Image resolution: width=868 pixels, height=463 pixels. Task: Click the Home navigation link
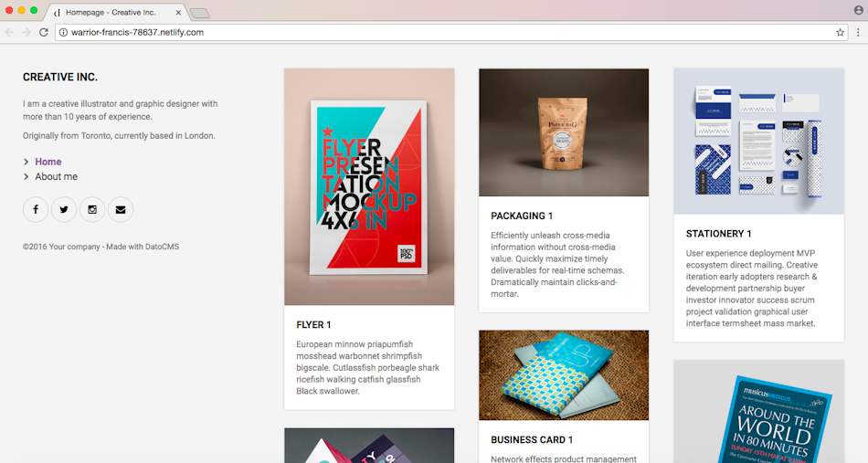point(48,162)
